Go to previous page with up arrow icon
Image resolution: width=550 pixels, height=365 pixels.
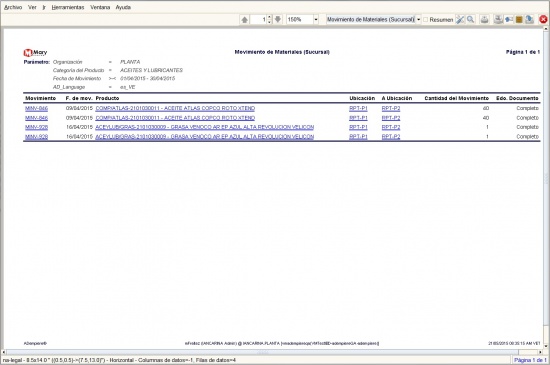point(245,20)
